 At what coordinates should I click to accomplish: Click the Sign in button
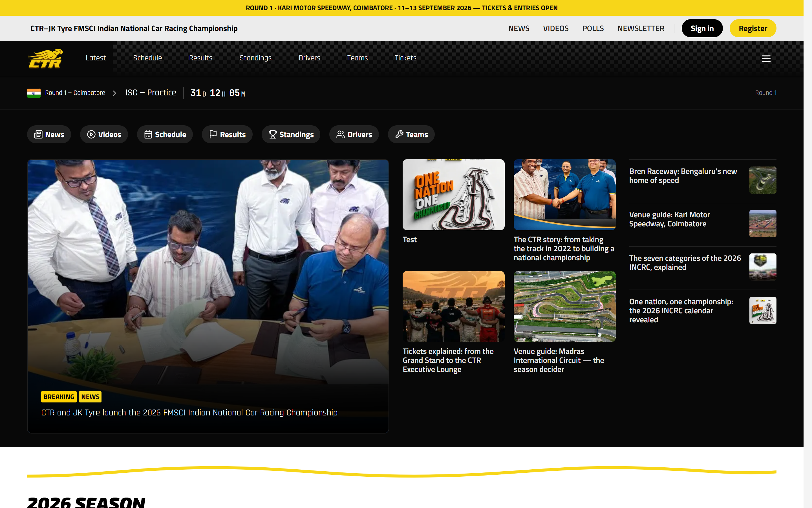coord(702,28)
